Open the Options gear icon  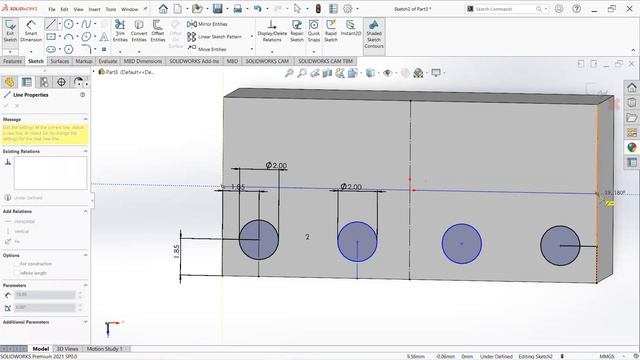[348, 9]
